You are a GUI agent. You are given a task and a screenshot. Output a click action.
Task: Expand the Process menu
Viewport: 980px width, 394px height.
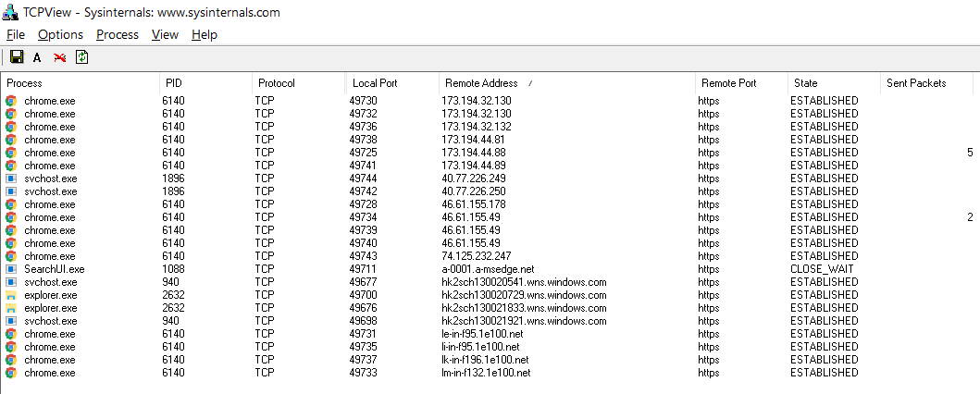point(118,34)
